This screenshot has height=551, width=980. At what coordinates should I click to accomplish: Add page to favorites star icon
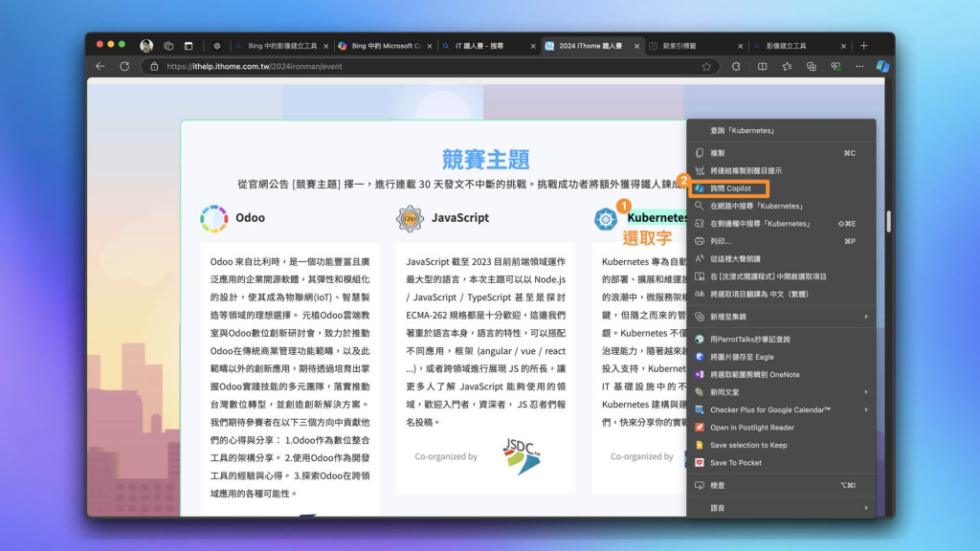(x=706, y=66)
